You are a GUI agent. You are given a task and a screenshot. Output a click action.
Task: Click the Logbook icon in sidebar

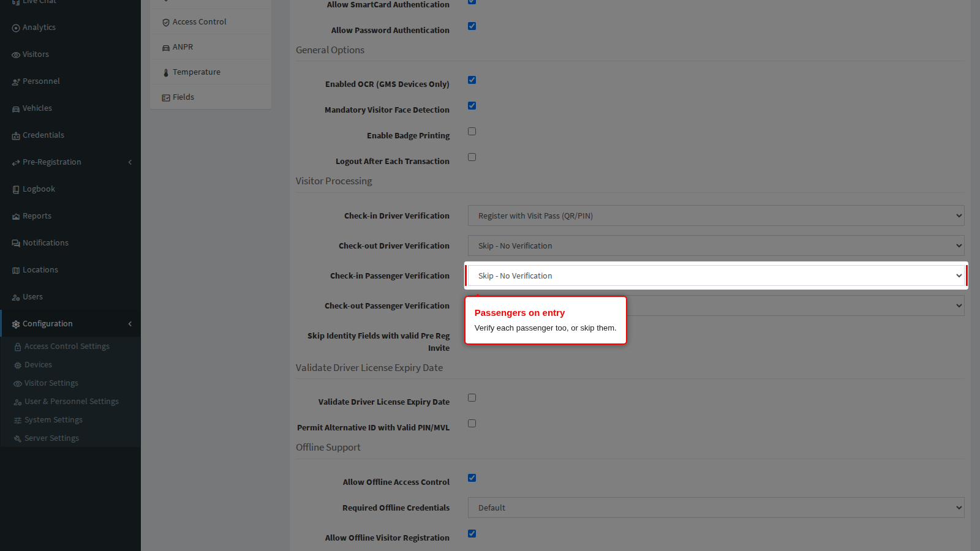(16, 190)
